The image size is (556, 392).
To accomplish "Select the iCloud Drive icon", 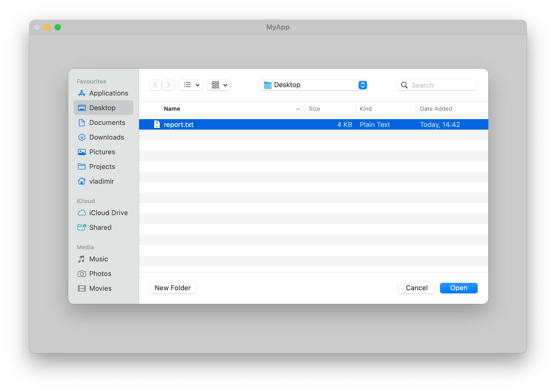I will click(x=81, y=212).
